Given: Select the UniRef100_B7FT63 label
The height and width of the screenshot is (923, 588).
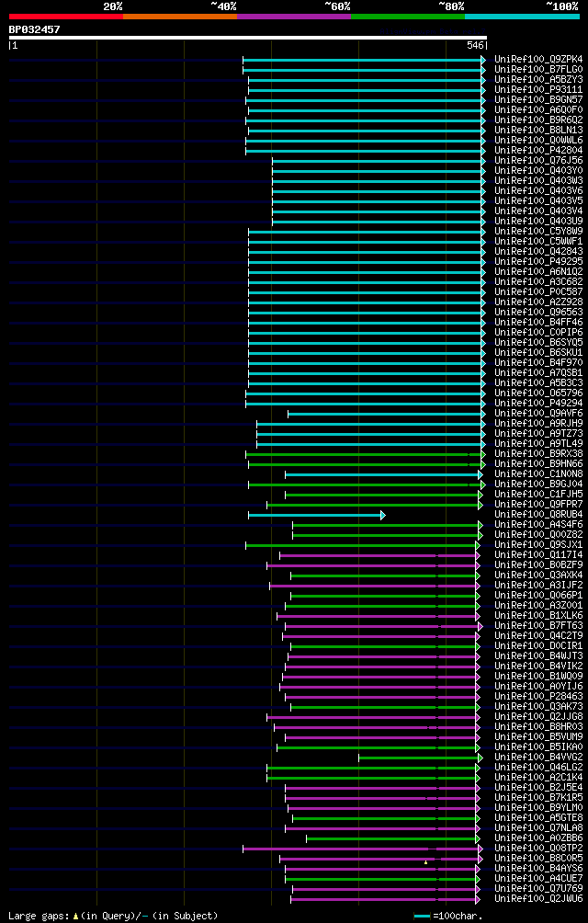Looking at the screenshot, I should tap(538, 625).
